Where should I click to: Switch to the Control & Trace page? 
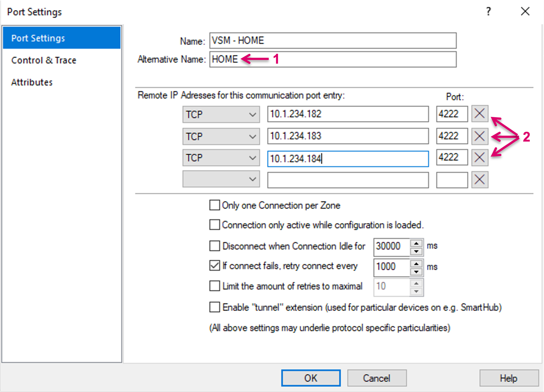(44, 60)
